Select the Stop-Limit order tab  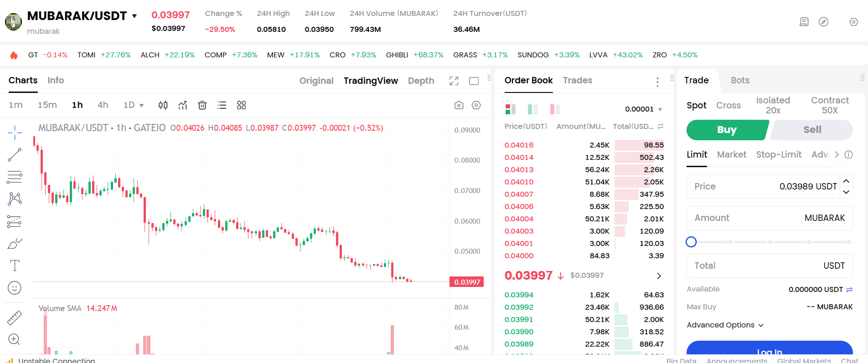pyautogui.click(x=779, y=154)
